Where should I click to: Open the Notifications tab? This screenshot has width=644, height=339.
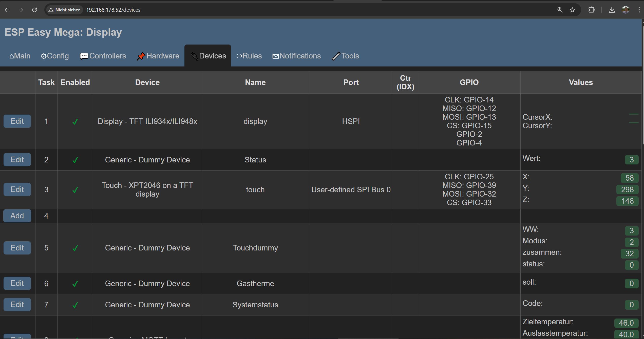click(x=296, y=56)
